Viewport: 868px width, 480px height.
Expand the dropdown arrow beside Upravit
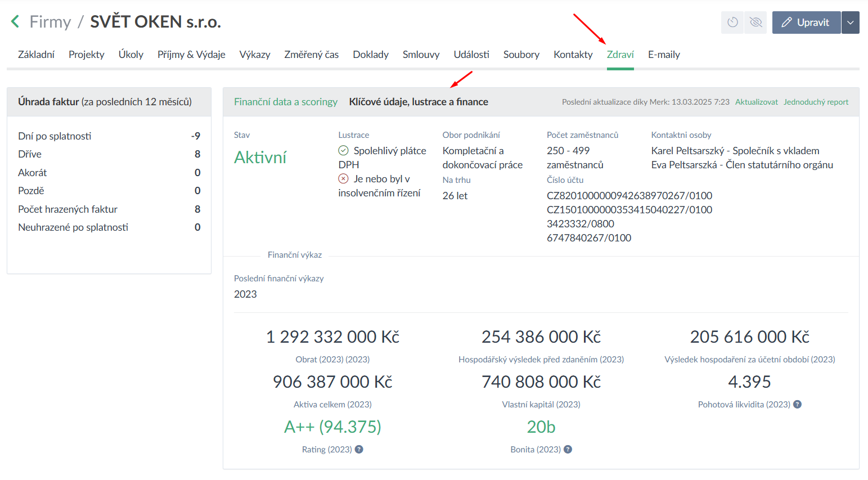tap(850, 23)
